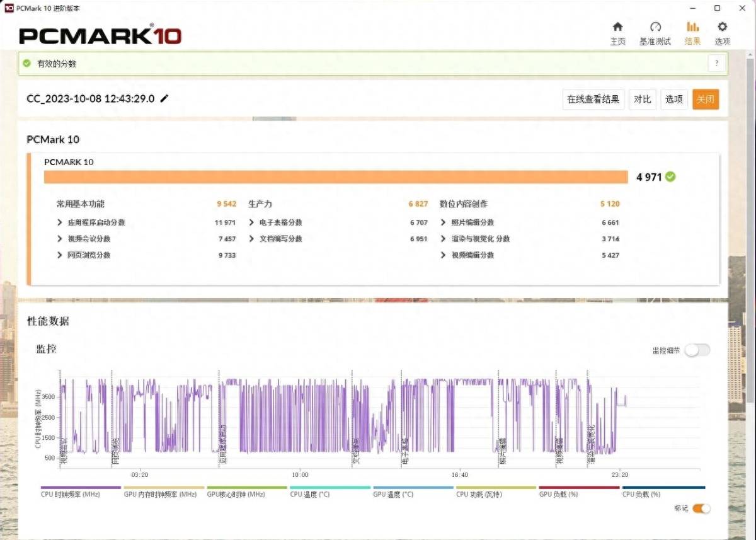The height and width of the screenshot is (540, 756).
Task: Select CPU 功耗 (瓦特) legend swatch
Action: (496, 487)
